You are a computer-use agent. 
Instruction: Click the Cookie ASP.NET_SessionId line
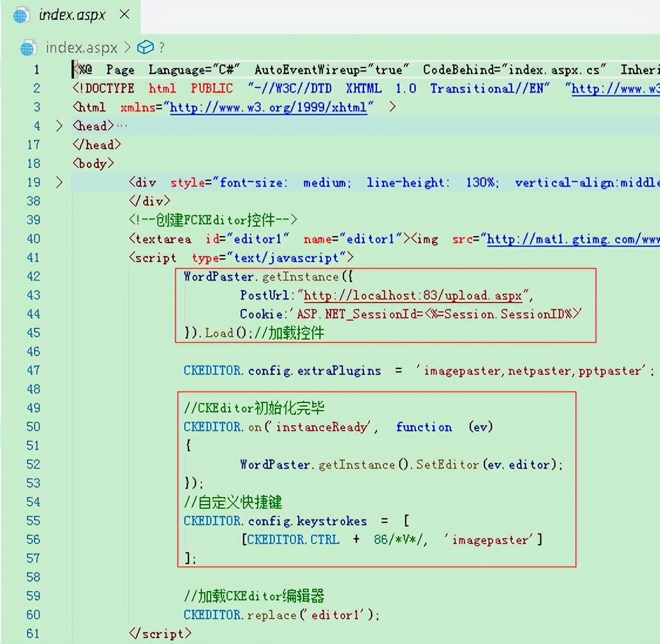pyautogui.click(x=411, y=314)
